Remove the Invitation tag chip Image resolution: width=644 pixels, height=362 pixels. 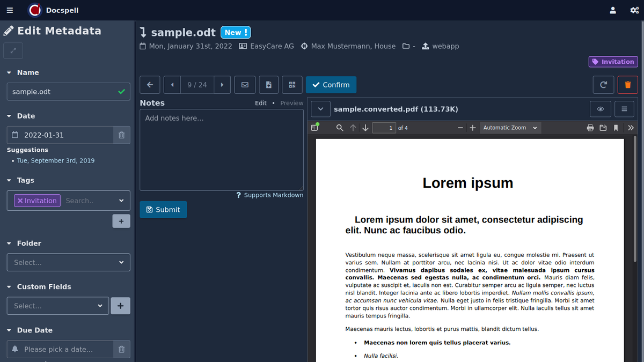click(20, 201)
